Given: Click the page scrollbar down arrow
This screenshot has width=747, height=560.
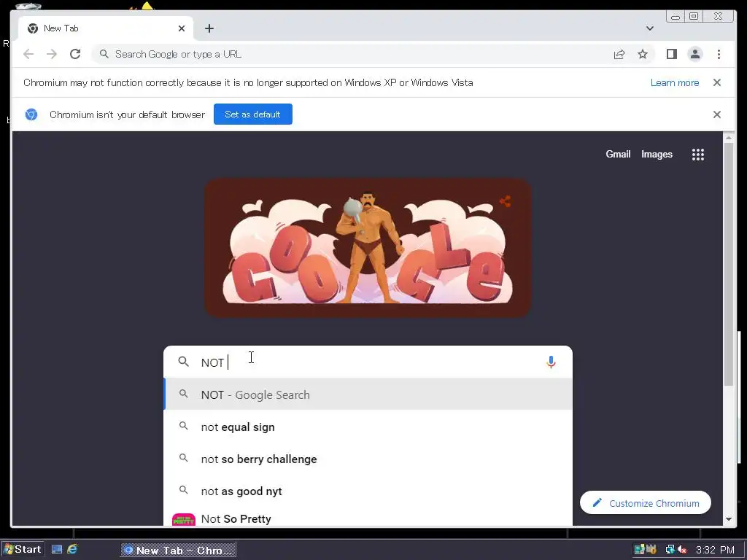Looking at the screenshot, I should [729, 519].
